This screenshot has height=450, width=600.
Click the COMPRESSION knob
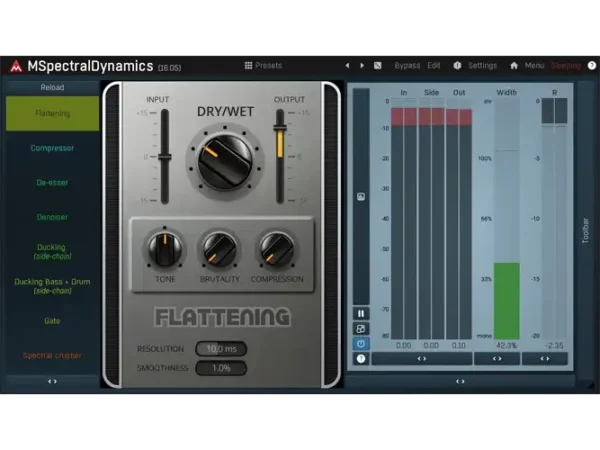point(277,250)
